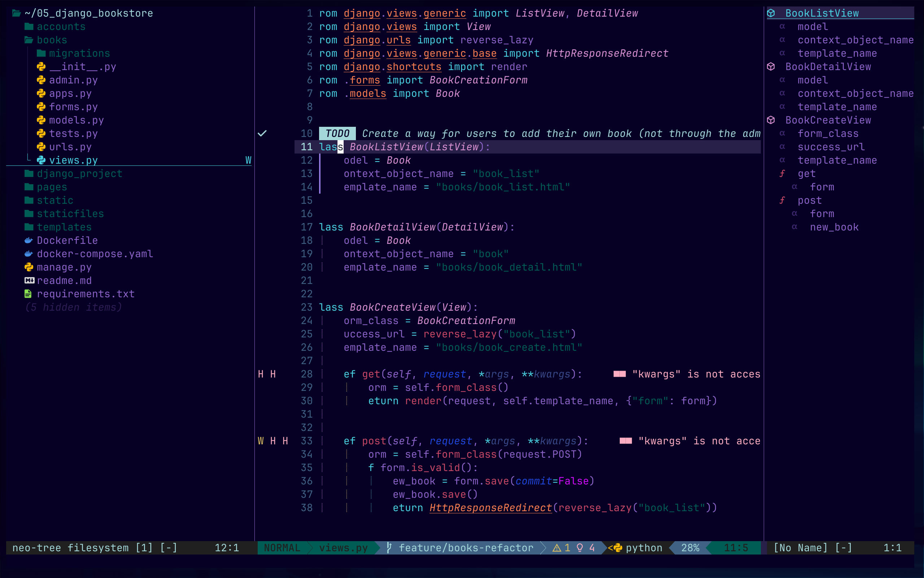Click the TODO badge on line 10
The width and height of the screenshot is (924, 578).
coord(337,134)
